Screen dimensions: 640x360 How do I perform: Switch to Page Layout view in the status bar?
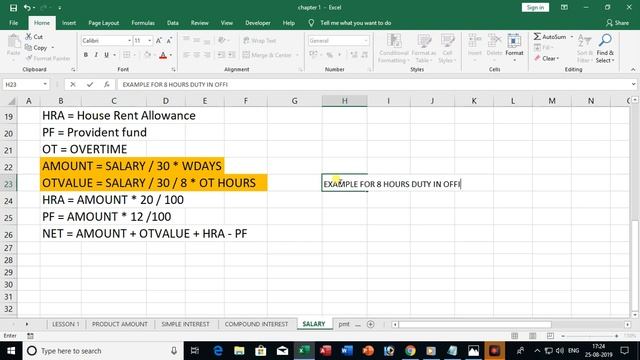532,336
